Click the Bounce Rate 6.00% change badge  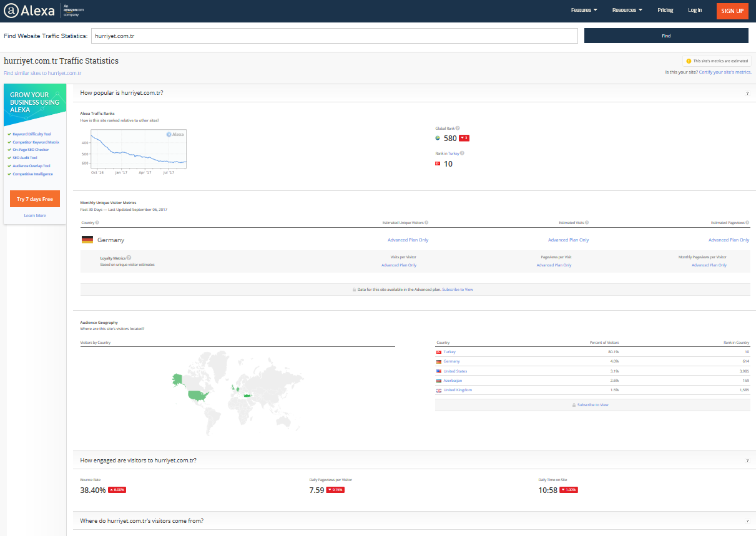[117, 490]
